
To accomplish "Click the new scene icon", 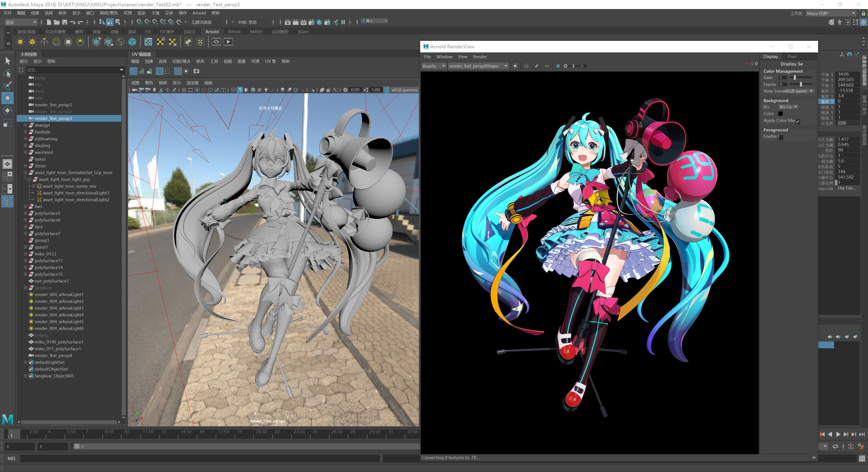I will [x=49, y=22].
